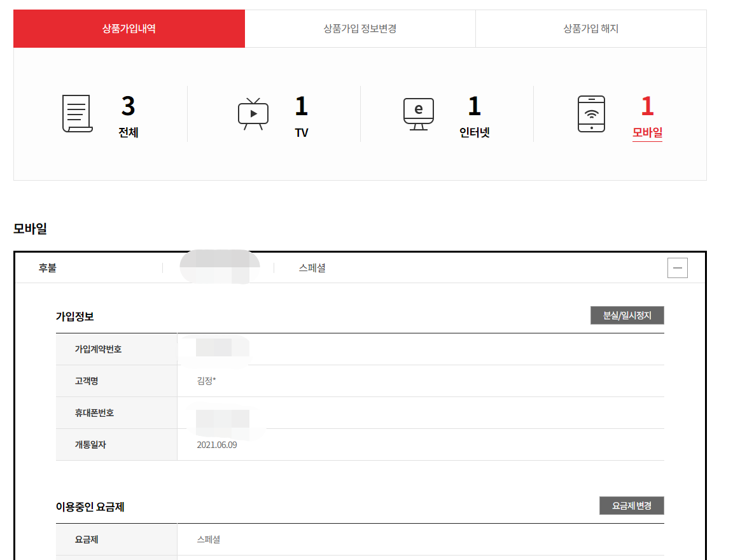Click the 후불 label in panel header
Viewport: 733px width, 560px height.
(48, 268)
